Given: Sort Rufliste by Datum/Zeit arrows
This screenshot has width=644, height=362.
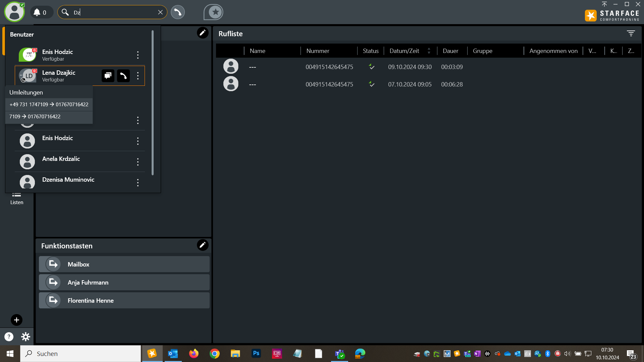Looking at the screenshot, I should click(429, 51).
